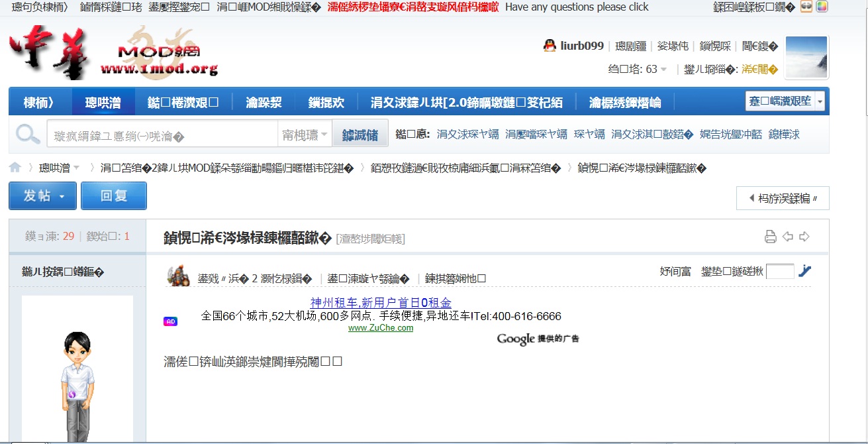Viewport: 868px width, 444px height.
Task: Open the search type dropdown in search bar
Action: (x=305, y=135)
